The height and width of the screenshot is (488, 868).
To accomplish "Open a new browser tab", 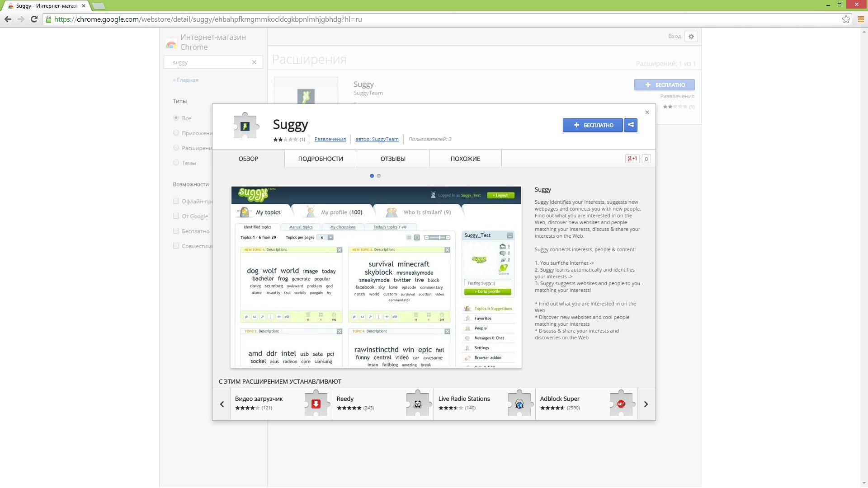I will tap(99, 6).
